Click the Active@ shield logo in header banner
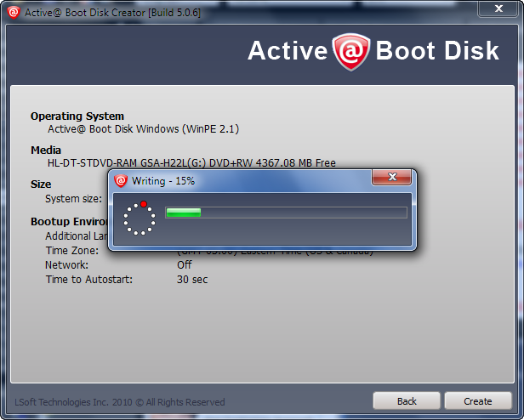This screenshot has height=420, width=524. tap(350, 52)
